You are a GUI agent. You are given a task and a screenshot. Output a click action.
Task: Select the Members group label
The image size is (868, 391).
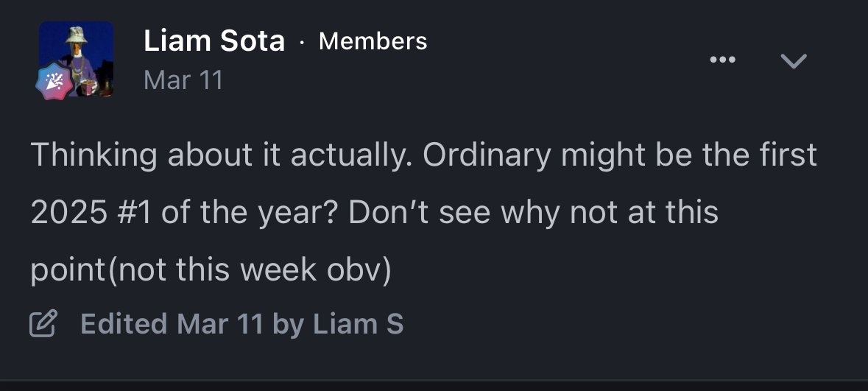(x=373, y=41)
